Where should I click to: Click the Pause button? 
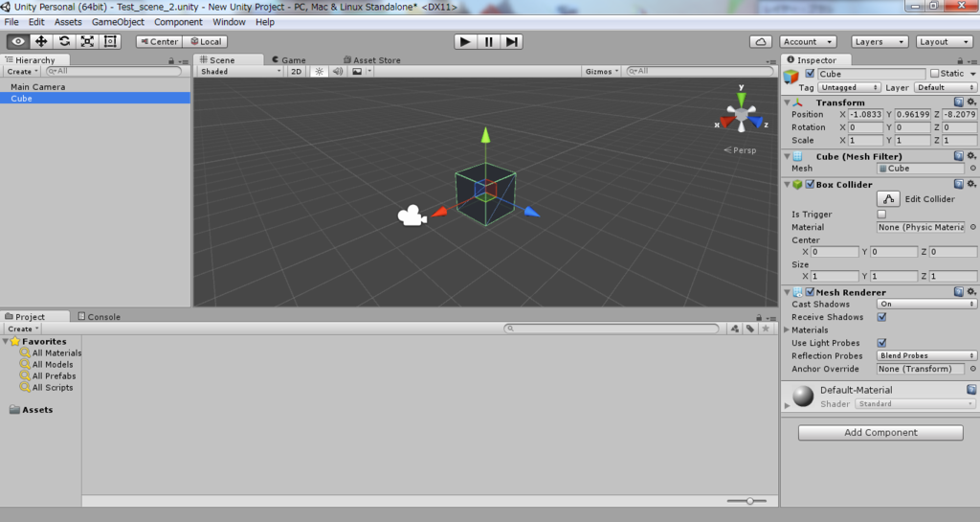488,41
